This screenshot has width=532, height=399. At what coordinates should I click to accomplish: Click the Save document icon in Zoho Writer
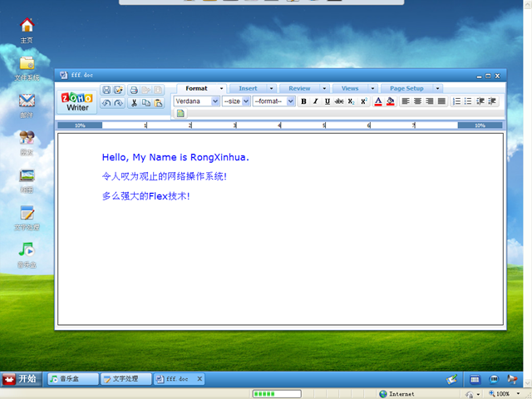click(x=106, y=90)
